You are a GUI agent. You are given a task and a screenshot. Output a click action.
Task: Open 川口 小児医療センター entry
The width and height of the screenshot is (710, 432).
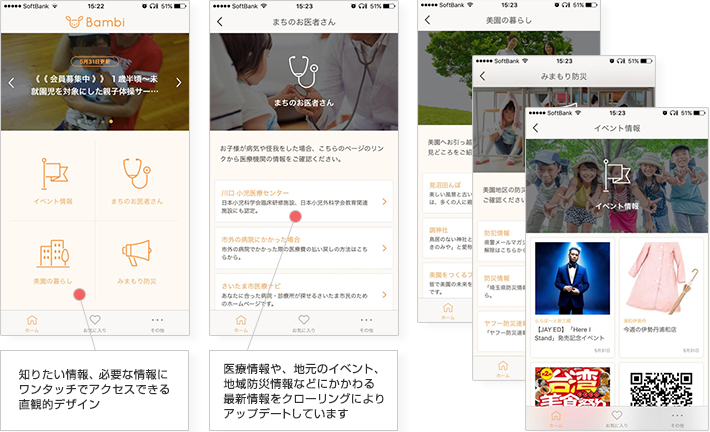[x=304, y=201]
